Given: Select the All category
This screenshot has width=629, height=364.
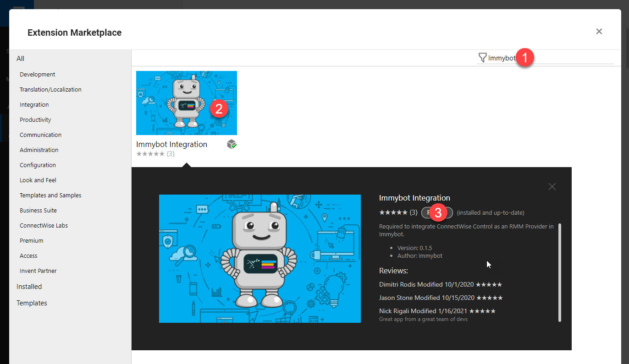Looking at the screenshot, I should pos(21,59).
